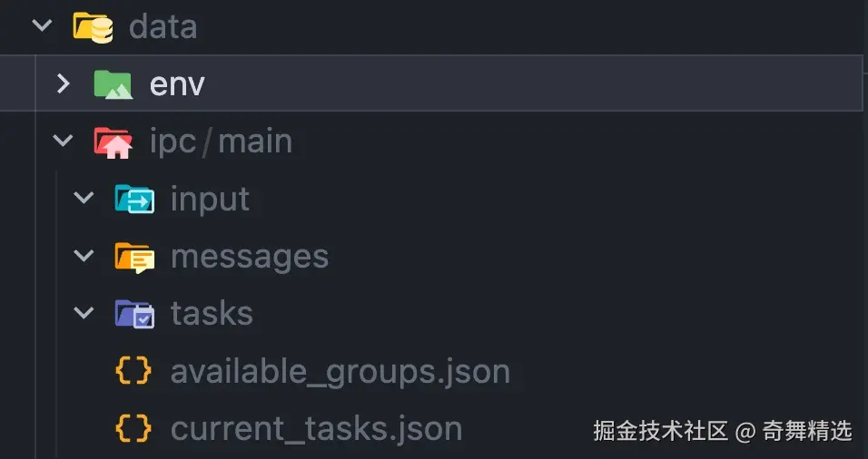The width and height of the screenshot is (868, 459).
Task: Open the current_tasks.json file
Action: click(x=316, y=428)
